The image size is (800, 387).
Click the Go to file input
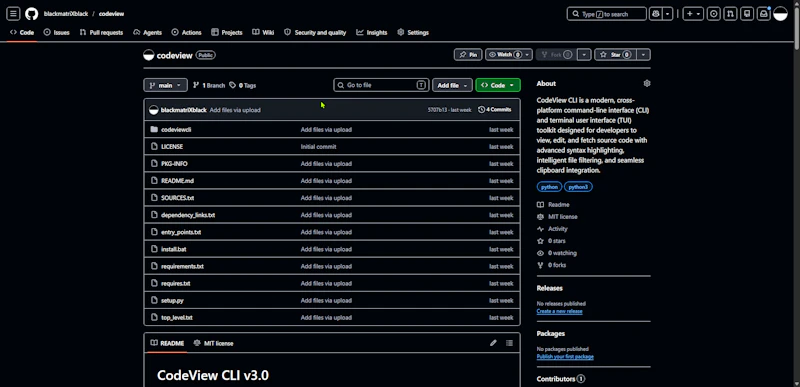coord(381,85)
